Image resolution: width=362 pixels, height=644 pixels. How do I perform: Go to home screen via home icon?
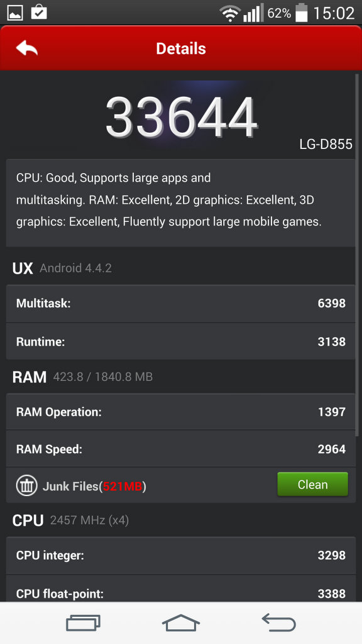pos(180,623)
